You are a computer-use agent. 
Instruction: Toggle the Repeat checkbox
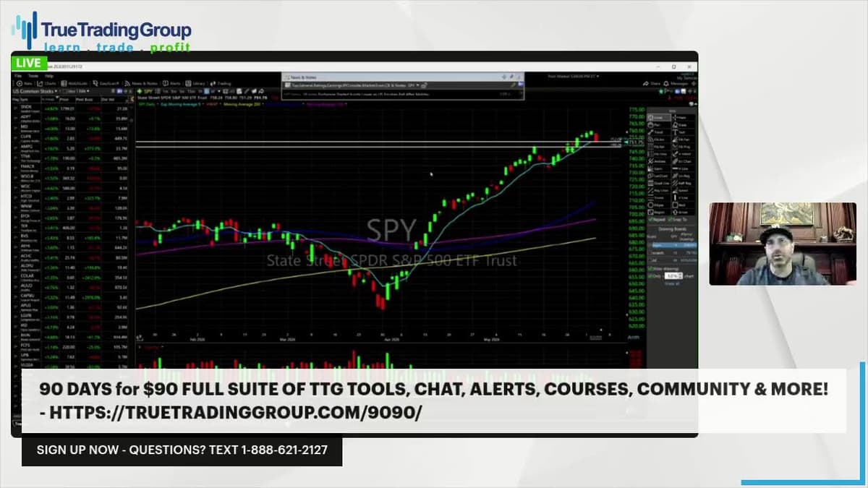click(650, 220)
